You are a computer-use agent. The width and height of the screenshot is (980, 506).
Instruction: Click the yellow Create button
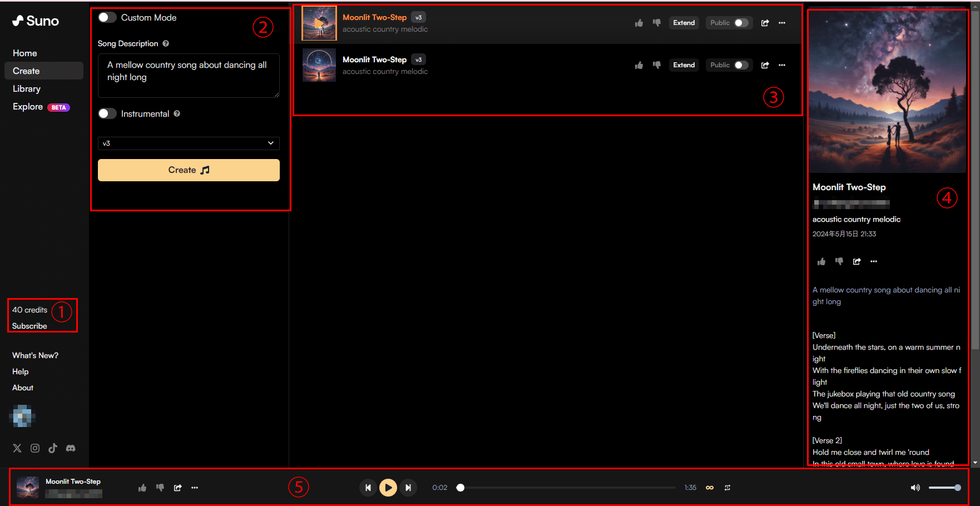(189, 170)
